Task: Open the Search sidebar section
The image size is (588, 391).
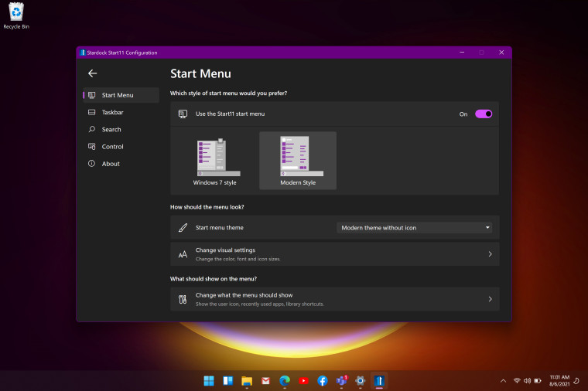Action: coord(121,130)
